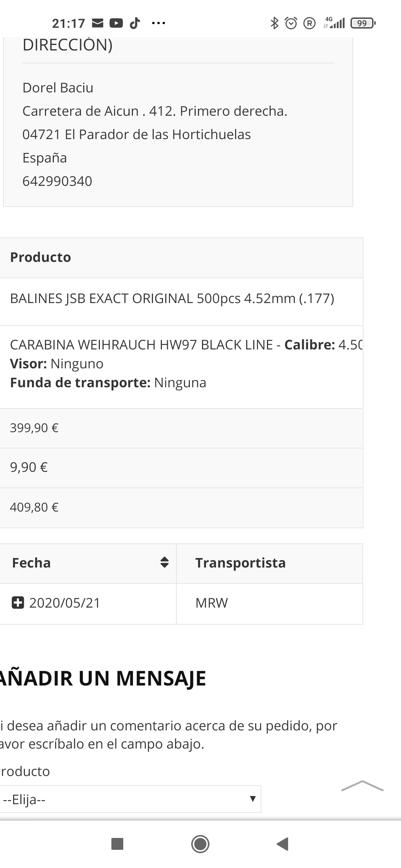Sort the table by Fecha column
Screen dimensions: 401x868
[x=164, y=563]
